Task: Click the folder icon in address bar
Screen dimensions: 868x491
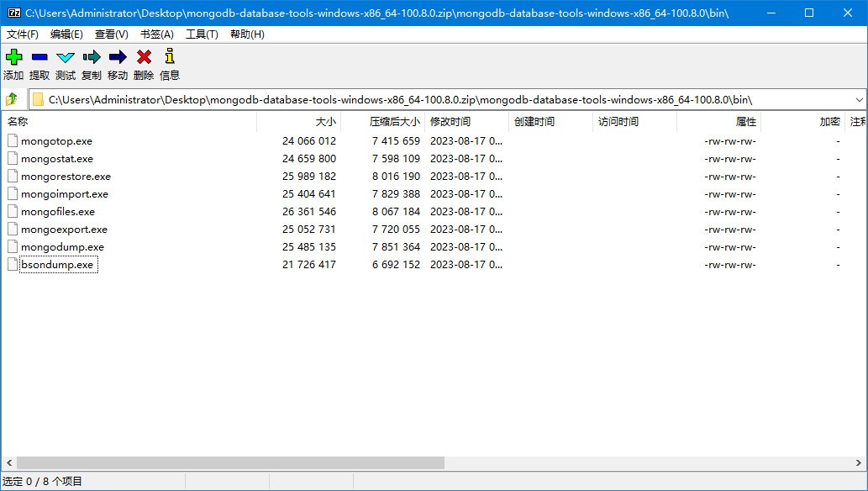Action: pos(38,100)
